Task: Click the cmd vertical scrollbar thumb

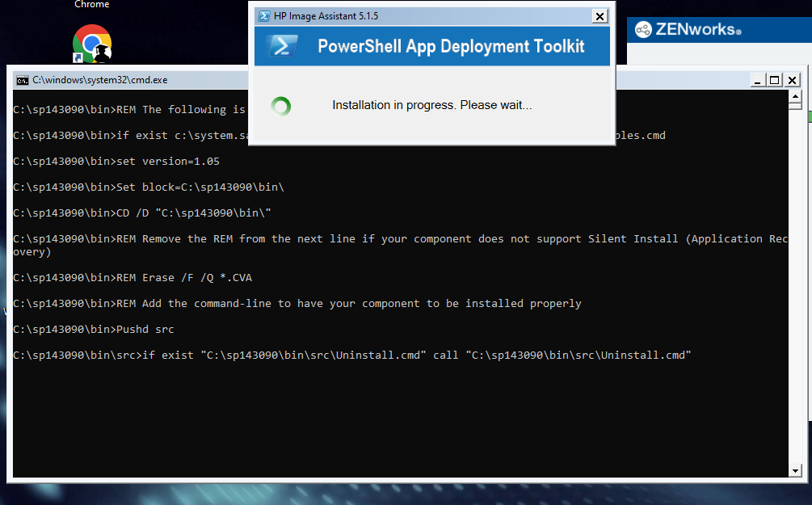Action: [x=795, y=106]
